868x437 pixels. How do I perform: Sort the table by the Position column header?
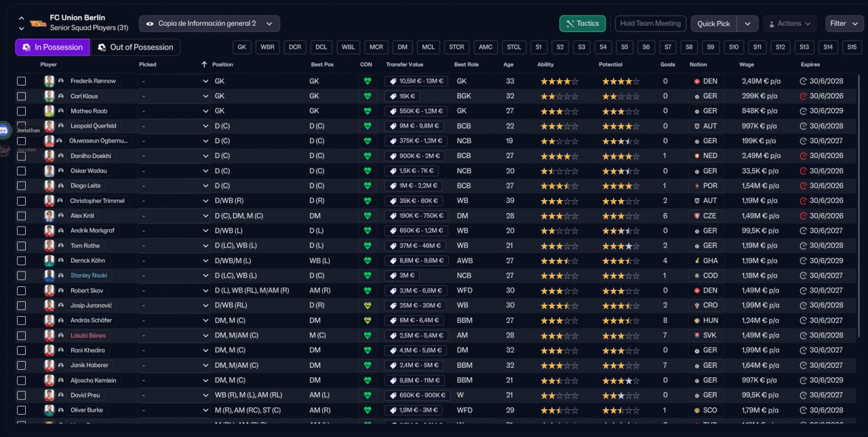[222, 64]
